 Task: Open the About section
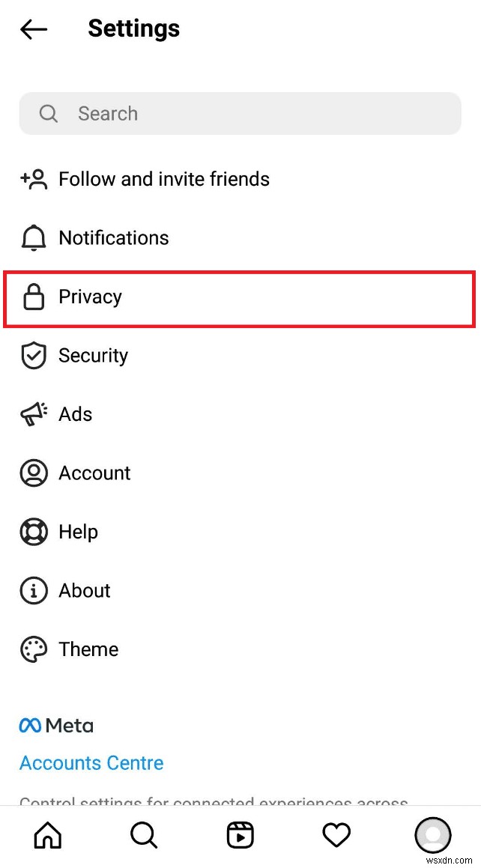click(85, 591)
